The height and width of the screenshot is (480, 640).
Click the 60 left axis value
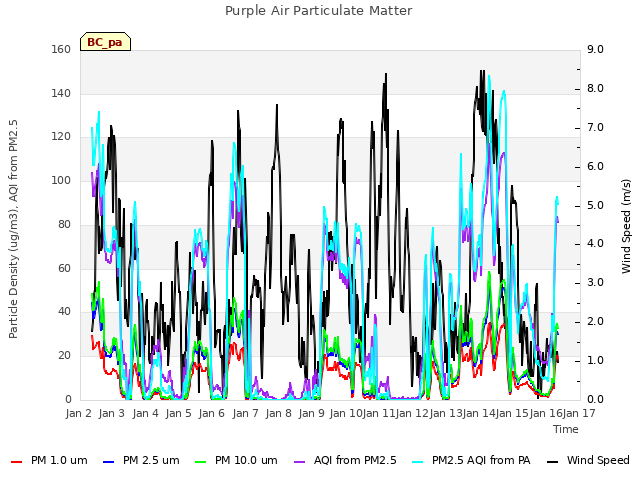point(64,268)
